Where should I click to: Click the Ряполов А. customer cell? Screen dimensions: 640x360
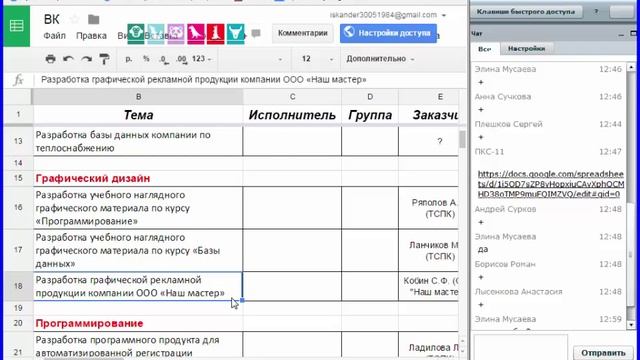(429, 208)
